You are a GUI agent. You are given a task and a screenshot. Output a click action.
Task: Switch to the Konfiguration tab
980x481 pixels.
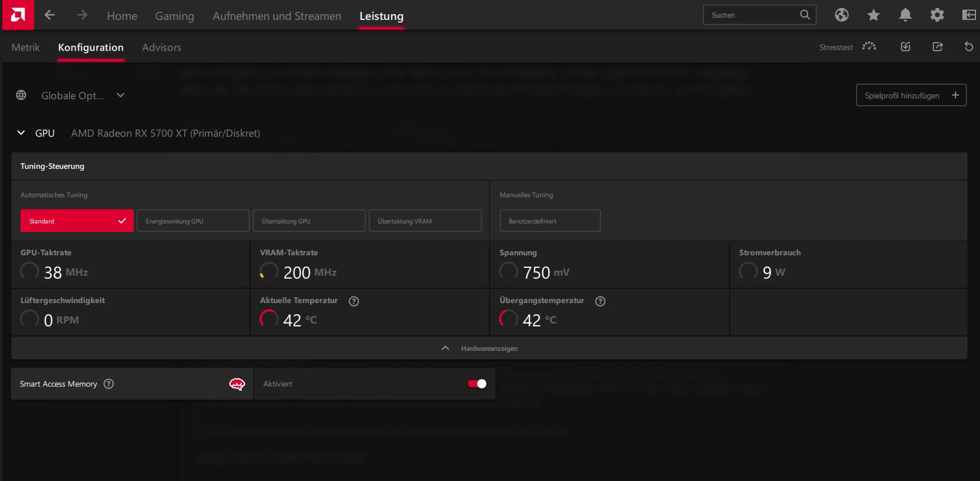pos(91,47)
